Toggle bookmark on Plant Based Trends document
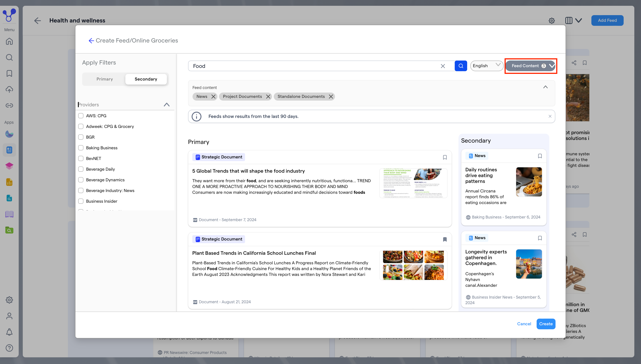Screen dimensions: 641x364 [445, 239]
